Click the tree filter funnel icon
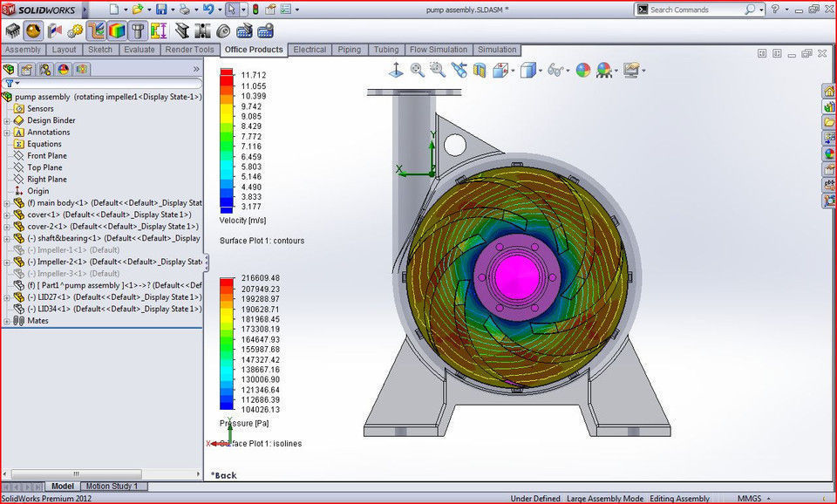This screenshot has height=504, width=837. click(x=9, y=84)
